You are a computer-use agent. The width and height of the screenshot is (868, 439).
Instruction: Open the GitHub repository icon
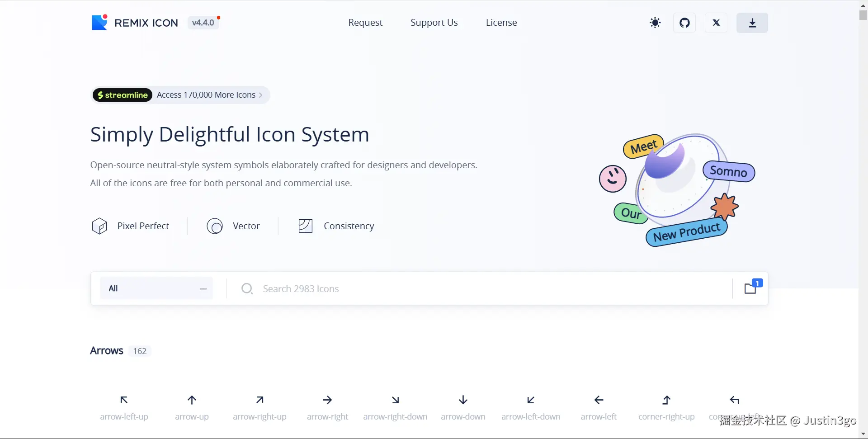pos(684,23)
